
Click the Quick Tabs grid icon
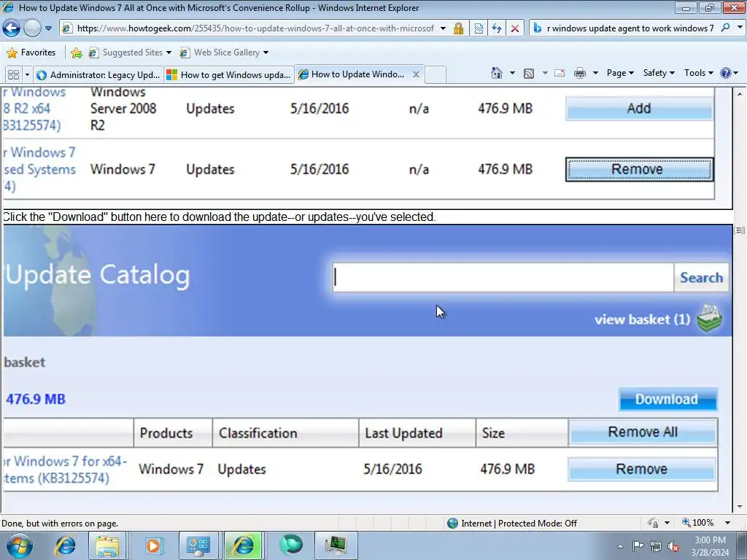point(13,75)
